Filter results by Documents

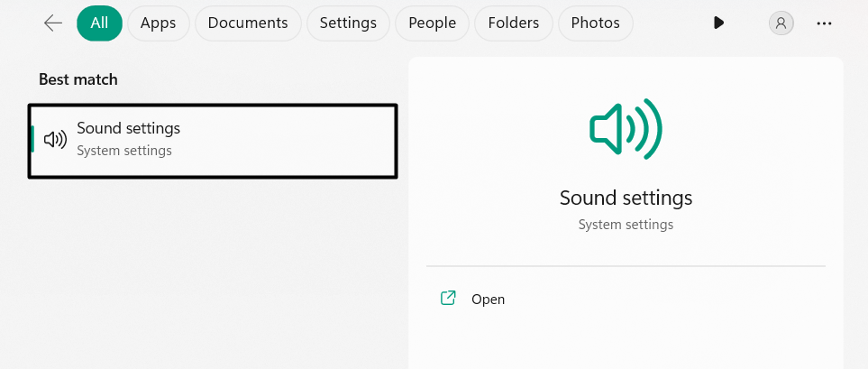click(248, 23)
